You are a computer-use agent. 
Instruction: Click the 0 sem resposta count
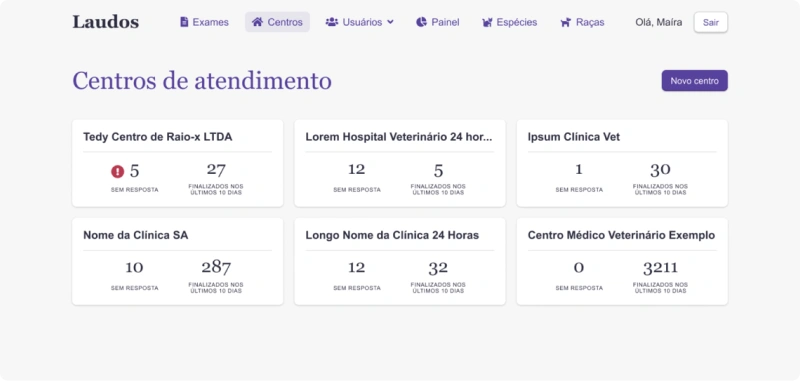[579, 268]
